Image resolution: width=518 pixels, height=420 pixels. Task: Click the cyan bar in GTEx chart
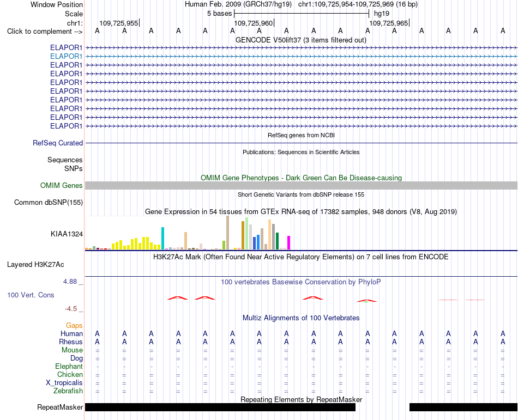coord(162,238)
